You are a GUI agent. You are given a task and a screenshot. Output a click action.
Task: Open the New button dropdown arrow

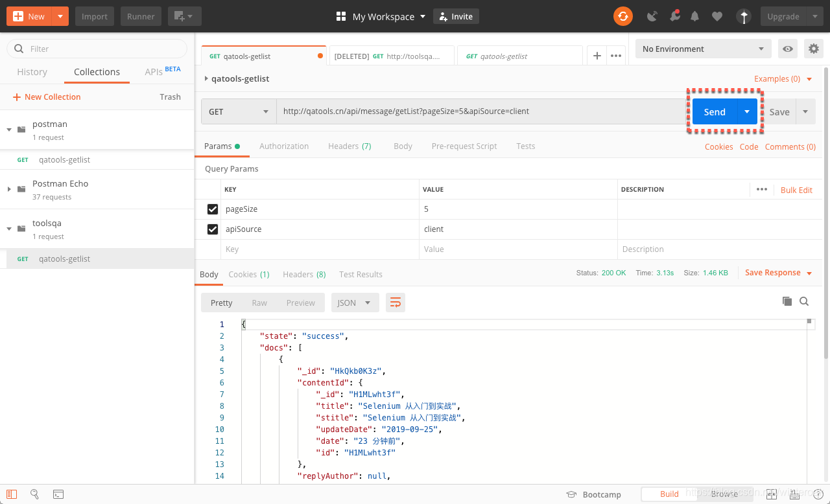pyautogui.click(x=60, y=16)
